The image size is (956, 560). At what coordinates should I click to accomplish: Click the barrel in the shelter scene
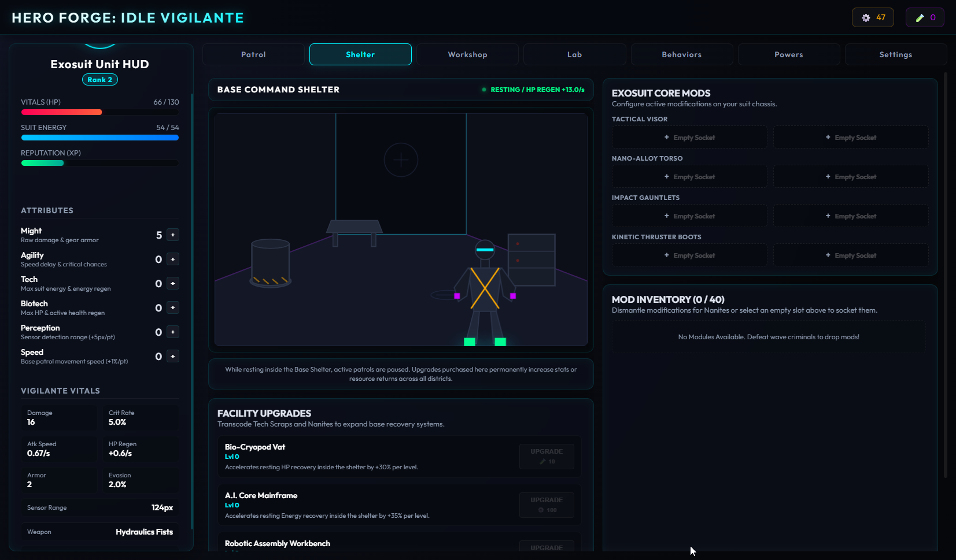pos(271,263)
